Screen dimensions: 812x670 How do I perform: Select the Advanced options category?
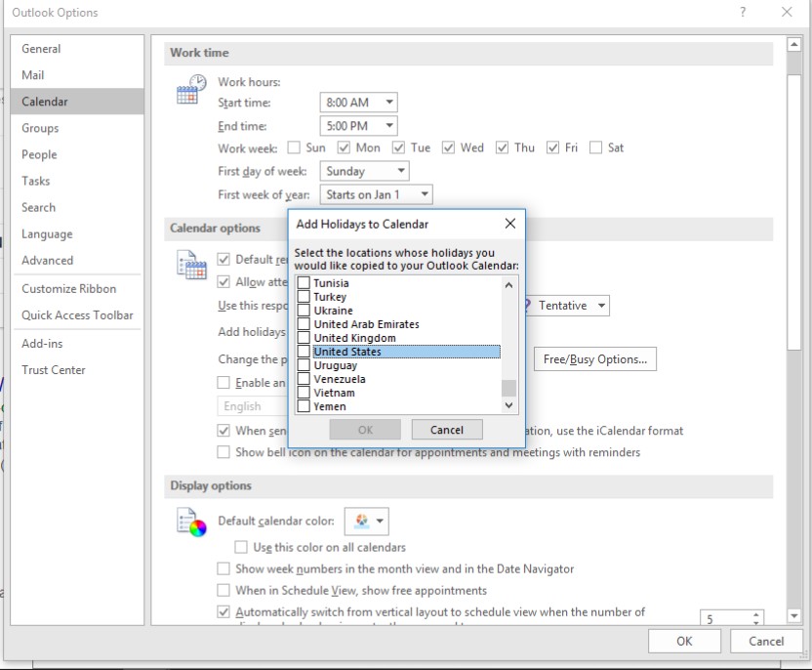point(77,261)
